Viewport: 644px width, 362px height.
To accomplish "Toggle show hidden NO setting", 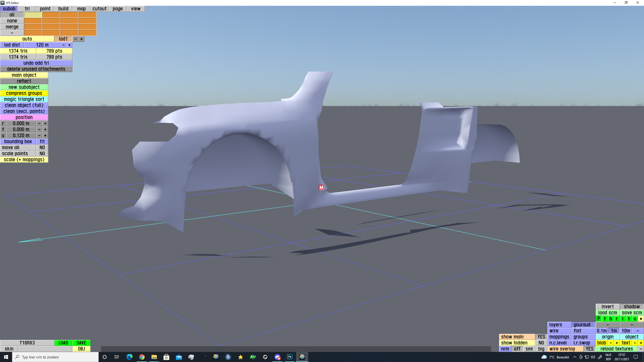I will (541, 343).
